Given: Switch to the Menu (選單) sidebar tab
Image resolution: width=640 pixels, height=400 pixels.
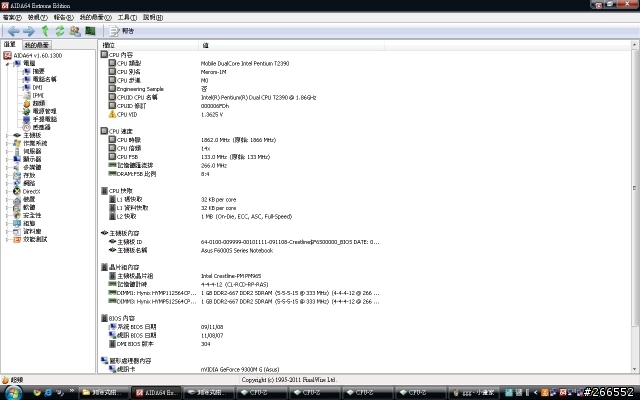Looking at the screenshot, I should (x=10, y=44).
